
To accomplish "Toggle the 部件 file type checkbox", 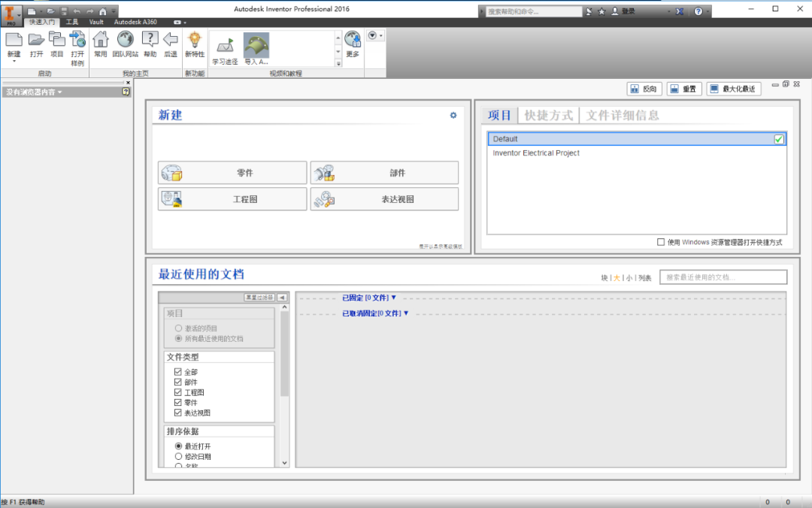I will click(177, 383).
